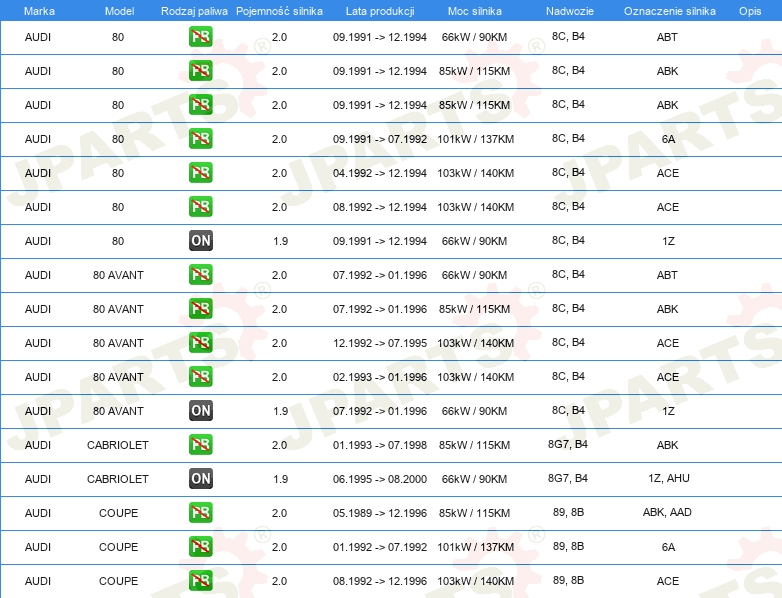This screenshot has height=598, width=782.
Task: Click date range 05.1989 -> 12.1996
Action: tap(380, 513)
